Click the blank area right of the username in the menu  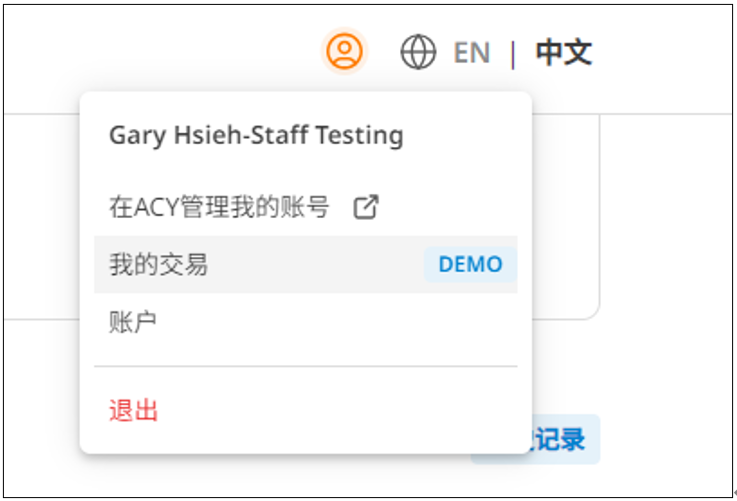point(465,135)
